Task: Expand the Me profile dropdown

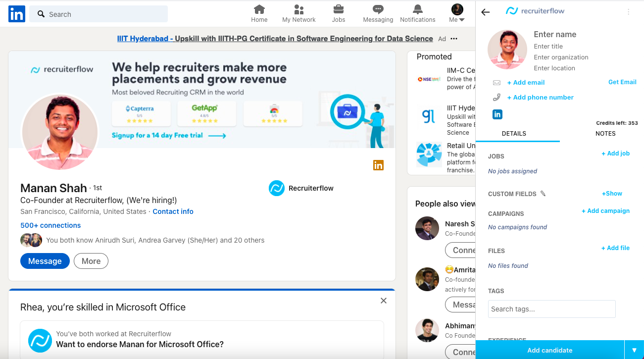Action: [x=457, y=14]
